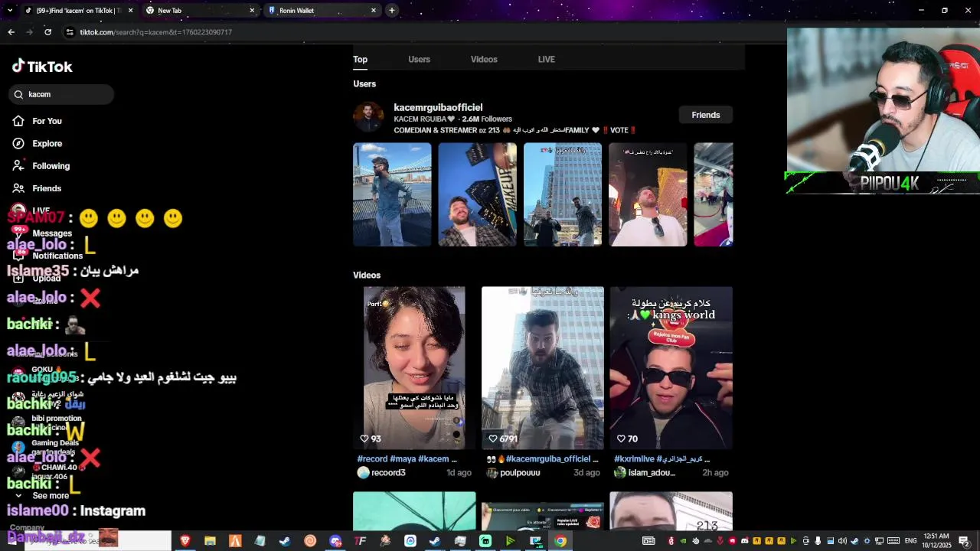Close the Ronin Wallet tab

(374, 11)
